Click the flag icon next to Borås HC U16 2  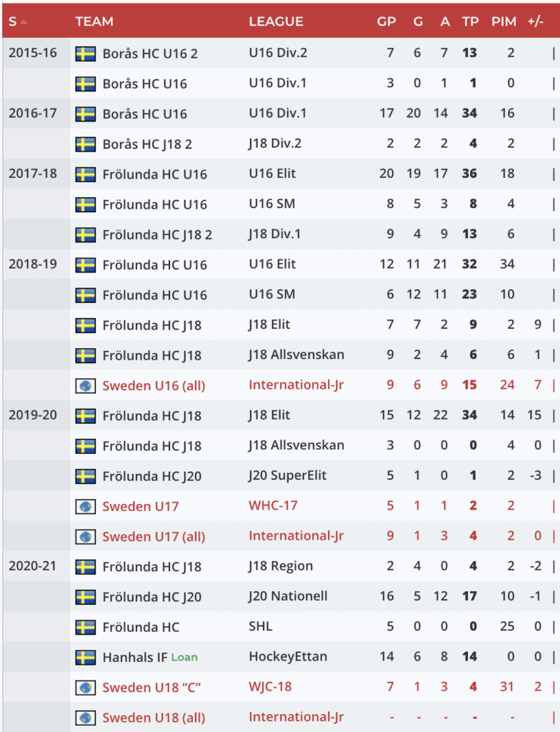click(x=86, y=54)
